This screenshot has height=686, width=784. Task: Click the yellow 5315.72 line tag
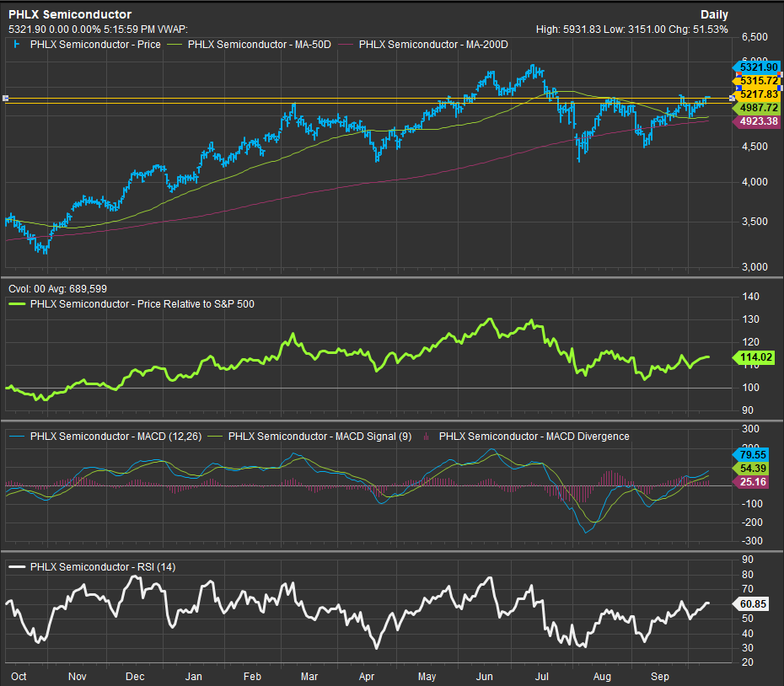tap(756, 81)
